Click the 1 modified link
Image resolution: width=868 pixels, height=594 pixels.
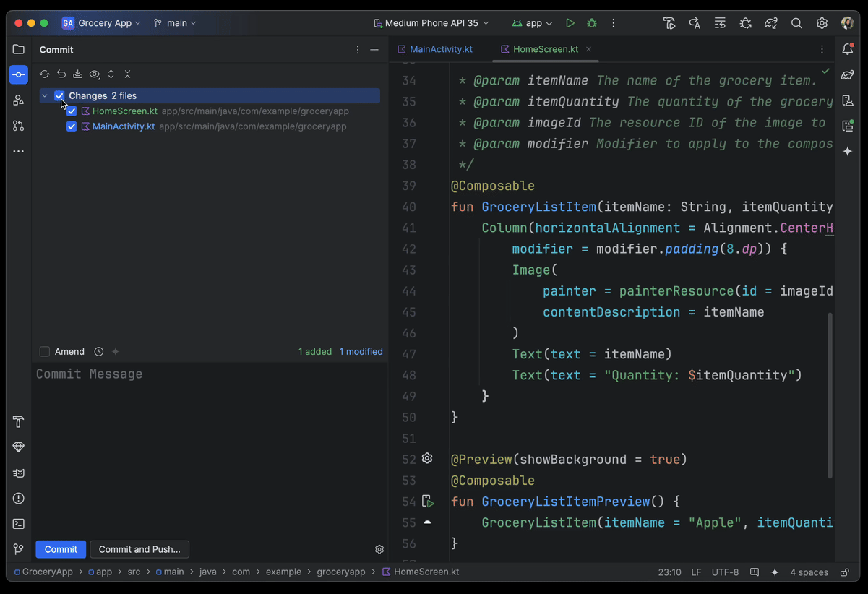361,351
